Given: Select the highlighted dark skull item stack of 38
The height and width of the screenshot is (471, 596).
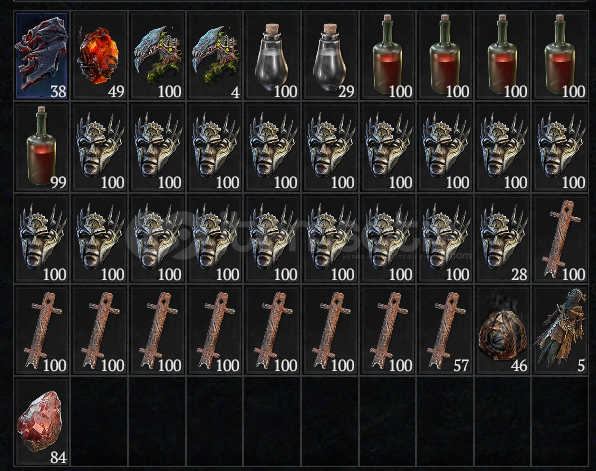Looking at the screenshot, I should pos(42,56).
